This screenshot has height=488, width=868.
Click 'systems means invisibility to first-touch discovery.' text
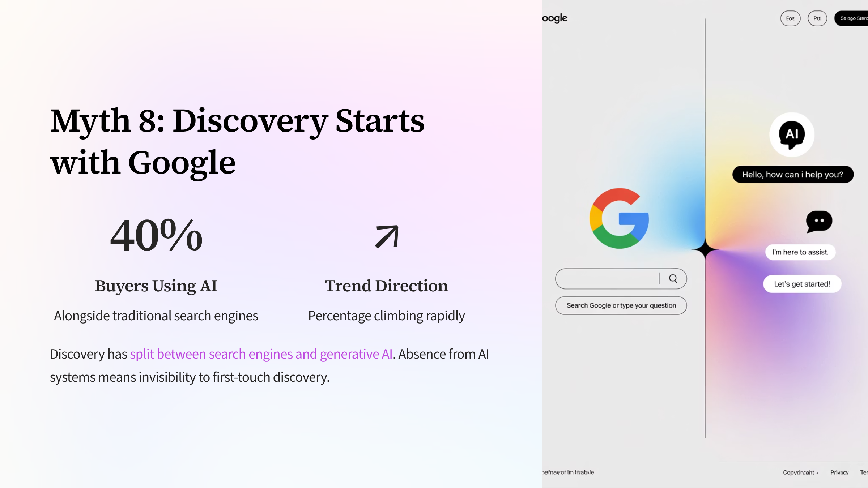(190, 377)
